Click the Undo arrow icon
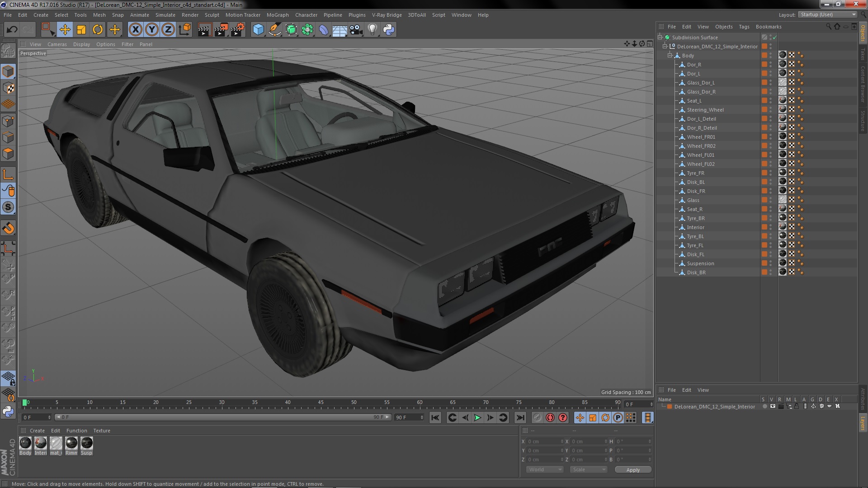This screenshot has height=488, width=868. (x=12, y=30)
